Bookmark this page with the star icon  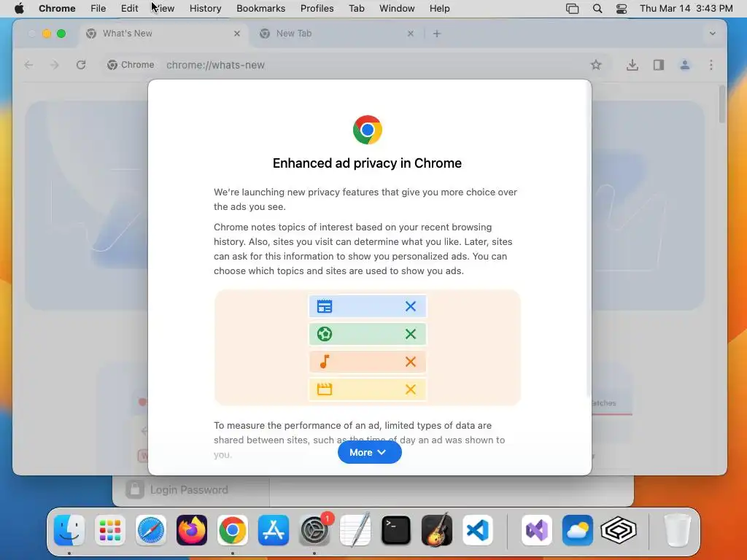click(x=595, y=65)
